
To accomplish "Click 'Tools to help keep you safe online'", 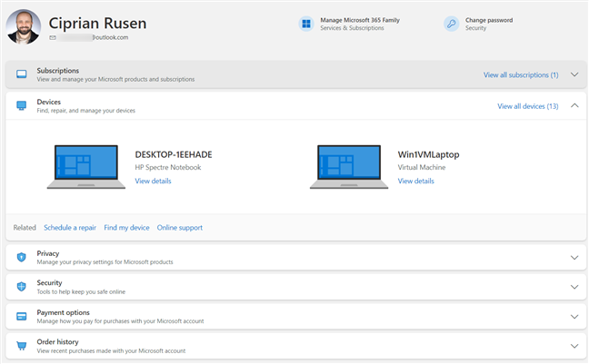I will [x=81, y=292].
